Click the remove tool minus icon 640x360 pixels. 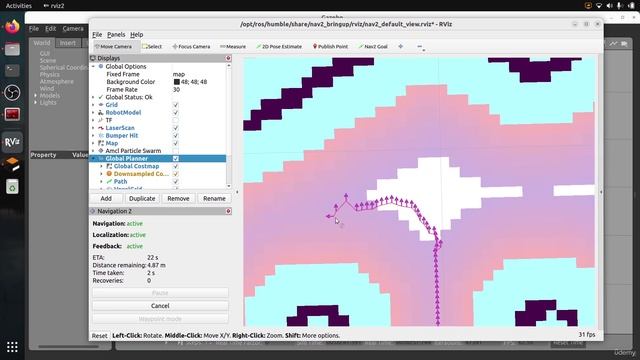(x=420, y=47)
